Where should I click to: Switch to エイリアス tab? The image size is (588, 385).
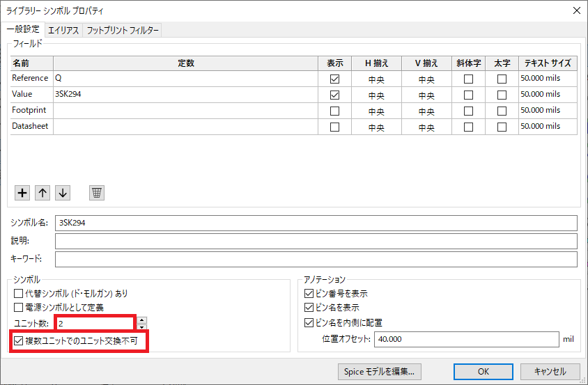[63, 31]
